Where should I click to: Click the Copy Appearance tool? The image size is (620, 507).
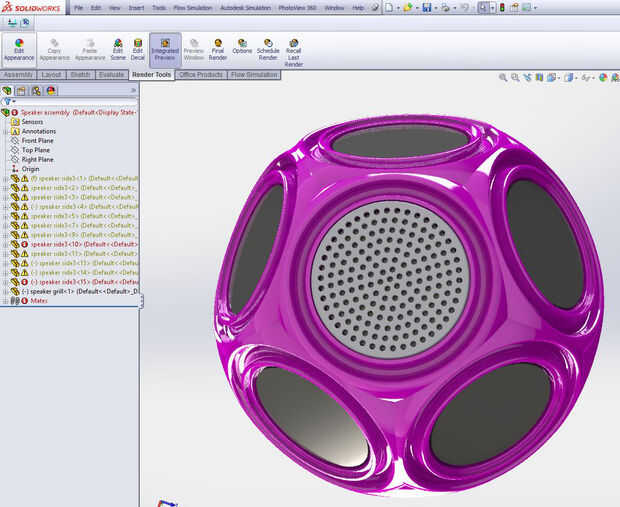click(54, 50)
